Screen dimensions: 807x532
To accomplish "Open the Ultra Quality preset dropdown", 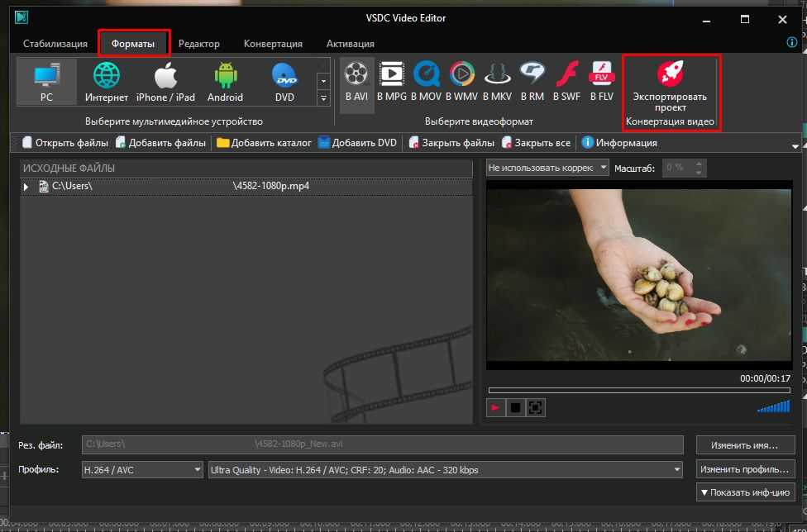I will coord(446,470).
